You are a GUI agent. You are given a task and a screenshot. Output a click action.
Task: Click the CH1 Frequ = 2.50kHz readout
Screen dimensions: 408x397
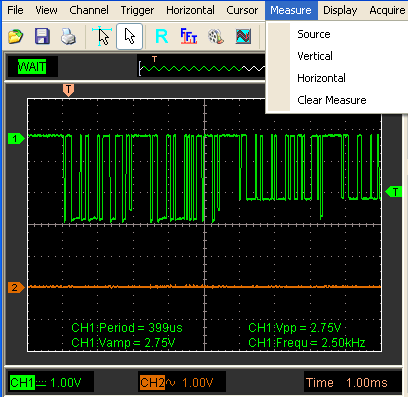(307, 343)
